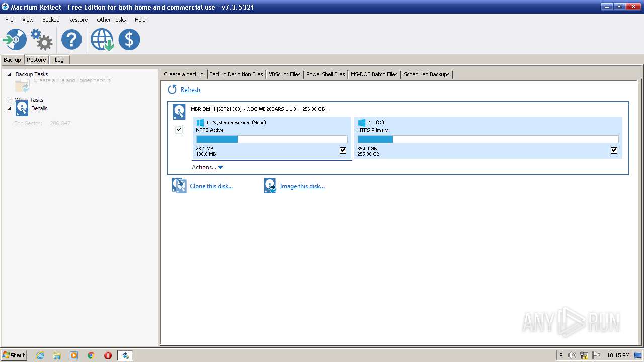
Task: Click the NTFS Active label
Action: click(x=210, y=130)
